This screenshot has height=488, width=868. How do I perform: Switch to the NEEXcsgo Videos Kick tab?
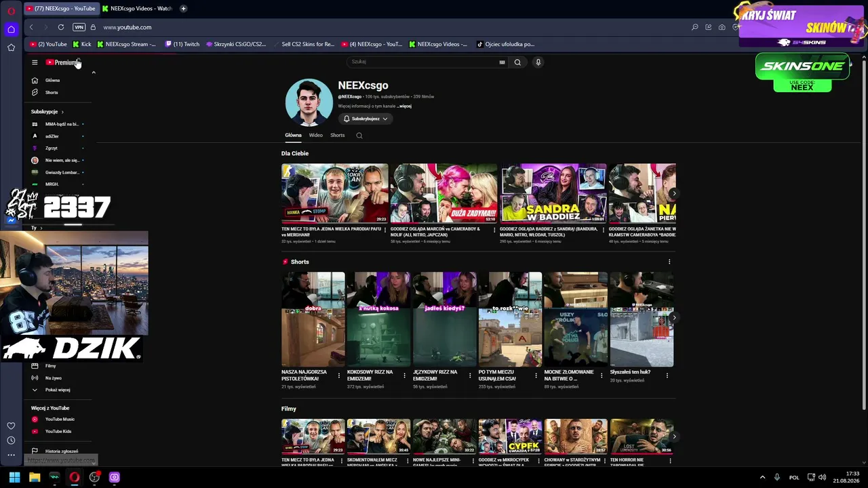click(x=137, y=9)
